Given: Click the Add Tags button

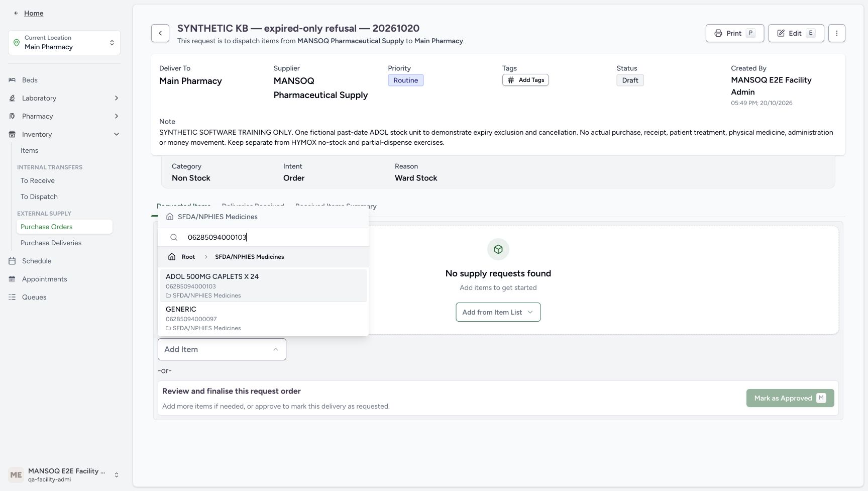Looking at the screenshot, I should point(525,80).
